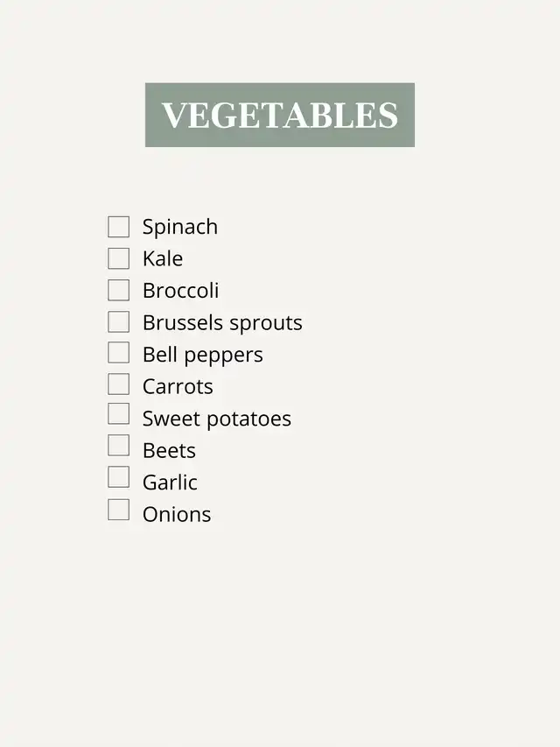Image resolution: width=560 pixels, height=747 pixels.
Task: Click the Sweet potatoes text
Action: click(x=217, y=419)
